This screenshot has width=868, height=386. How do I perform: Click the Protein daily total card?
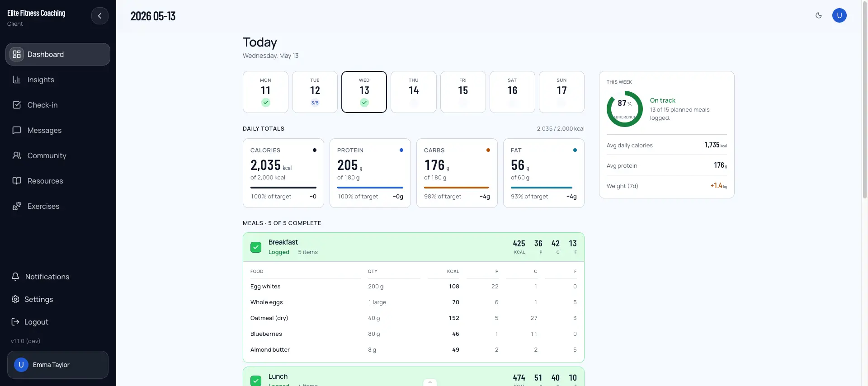[x=370, y=173]
